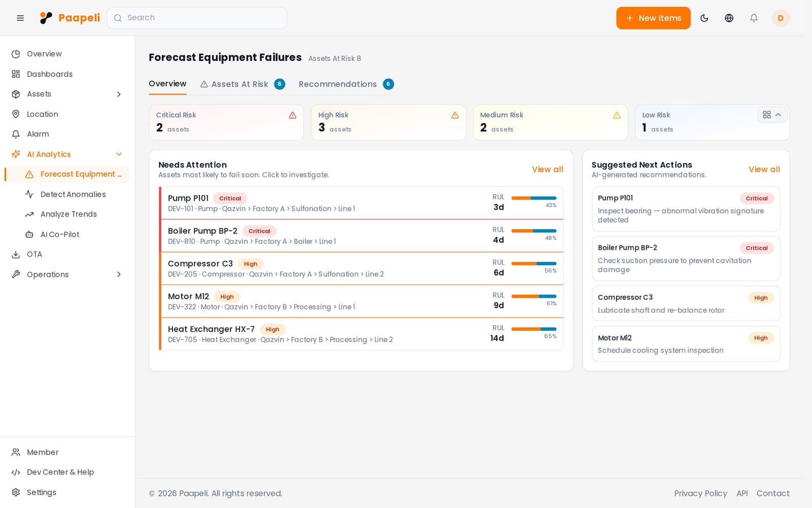The height and width of the screenshot is (508, 812).
Task: Open Overview in the sidebar
Action: 67,54
